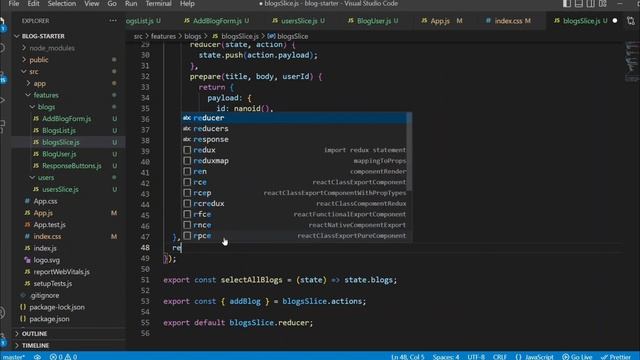Open ResponseButtons.js in explorer

pyautogui.click(x=71, y=166)
